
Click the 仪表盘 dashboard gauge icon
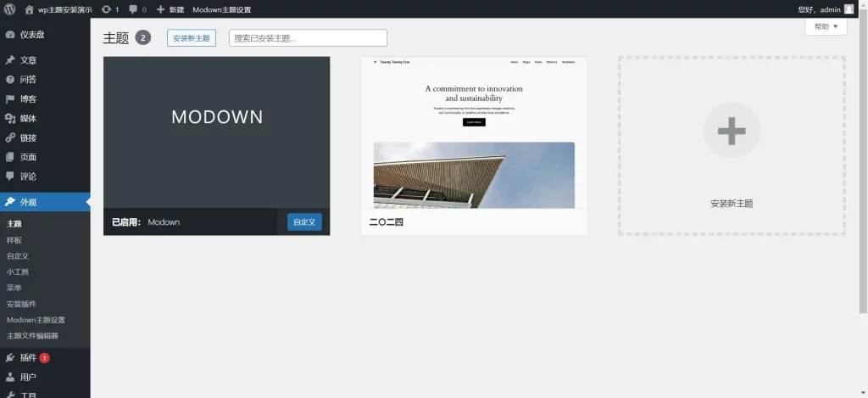coord(10,34)
